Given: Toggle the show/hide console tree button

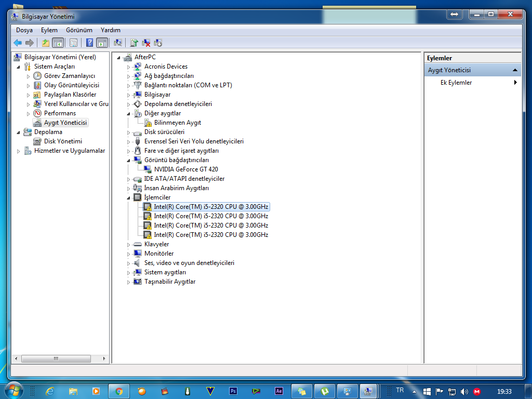Looking at the screenshot, I should [x=58, y=43].
